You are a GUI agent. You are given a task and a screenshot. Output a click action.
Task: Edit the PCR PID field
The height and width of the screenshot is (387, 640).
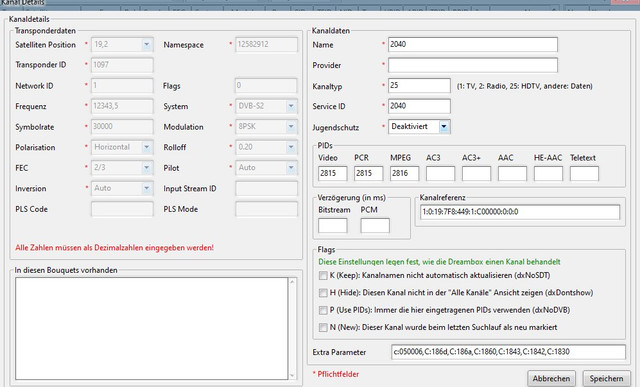[369, 173]
